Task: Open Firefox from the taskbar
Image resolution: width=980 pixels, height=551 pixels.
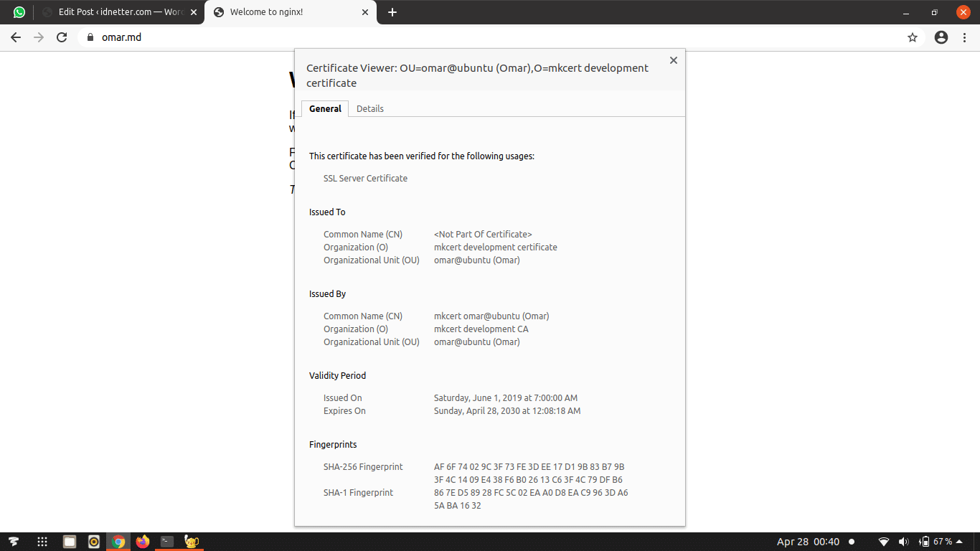Action: (143, 542)
